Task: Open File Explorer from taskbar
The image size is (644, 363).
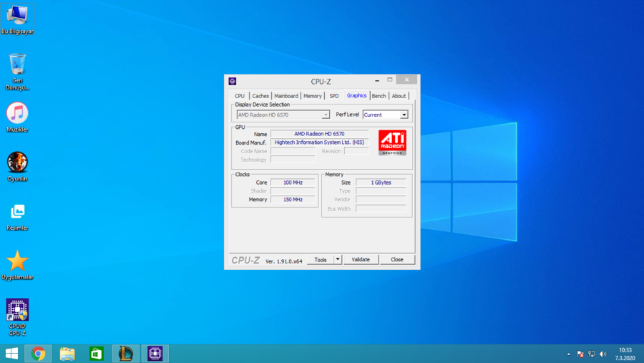Action: coord(67,354)
